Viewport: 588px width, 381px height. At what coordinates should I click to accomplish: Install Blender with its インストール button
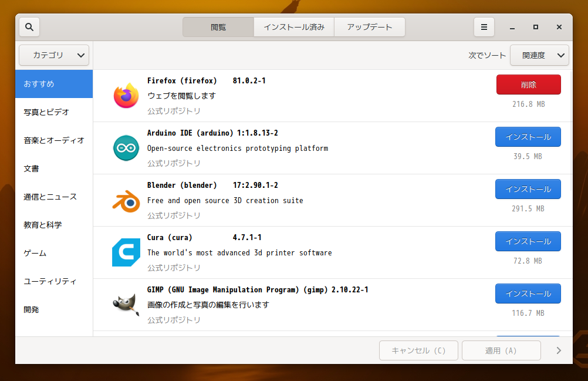528,189
